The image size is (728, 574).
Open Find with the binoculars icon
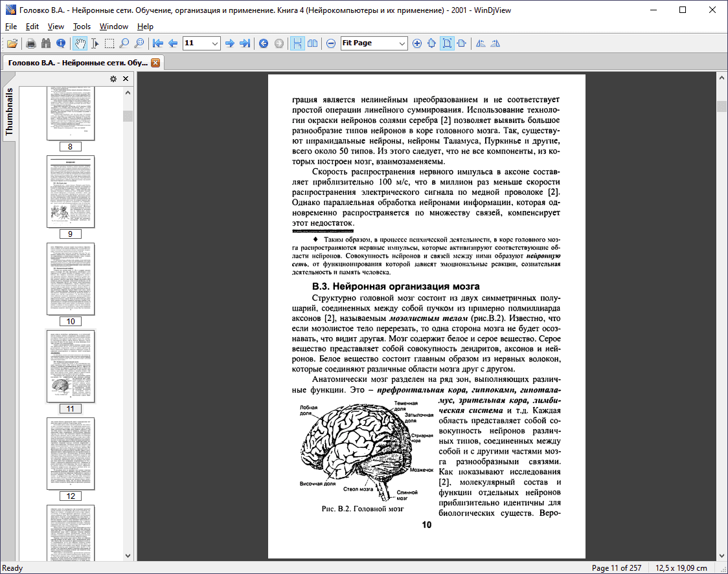pos(46,43)
